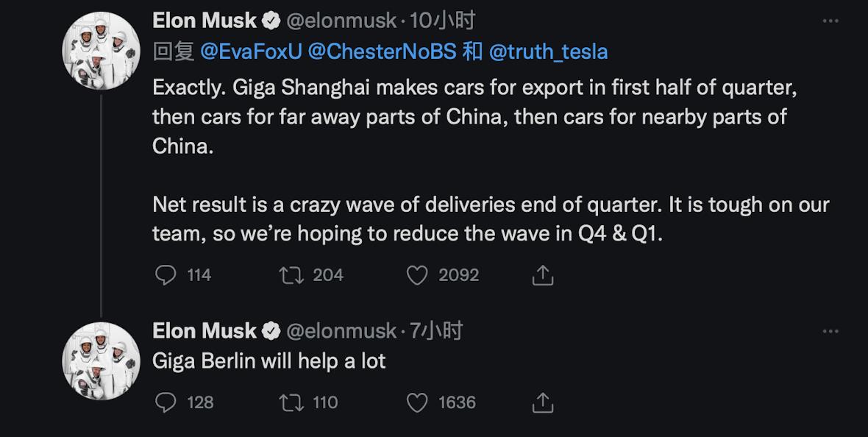Viewport: 868px width, 437px height.
Task: Open the @truth_tesla profile mention
Action: pyautogui.click(x=548, y=51)
